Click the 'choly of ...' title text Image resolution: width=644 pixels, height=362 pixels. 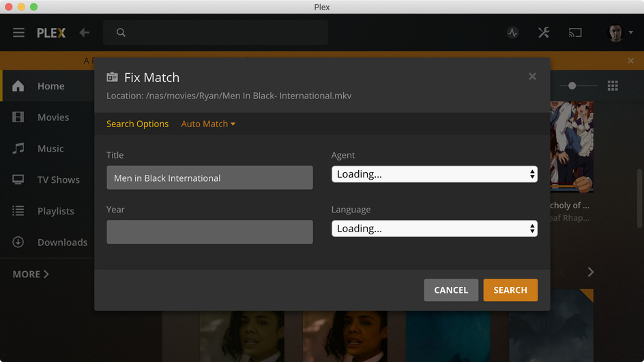(570, 206)
